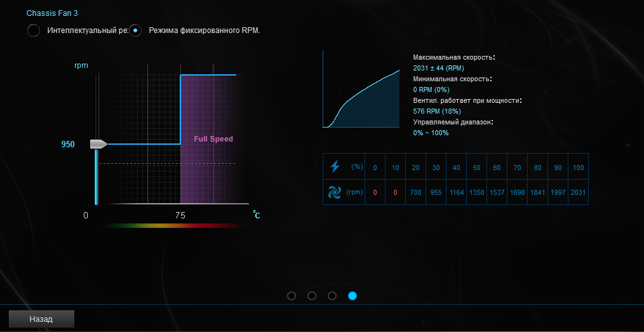Viewport: 644px width, 332px height.
Task: Click the red dashed threshold line
Action: (x=167, y=163)
